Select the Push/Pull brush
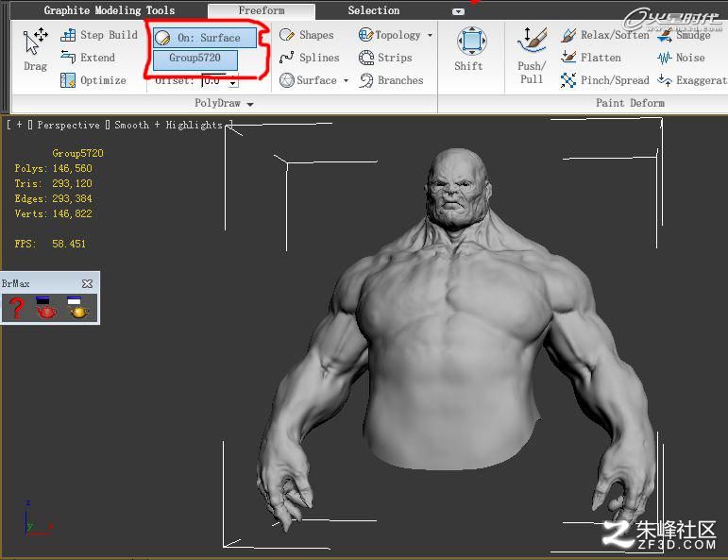 click(532, 56)
